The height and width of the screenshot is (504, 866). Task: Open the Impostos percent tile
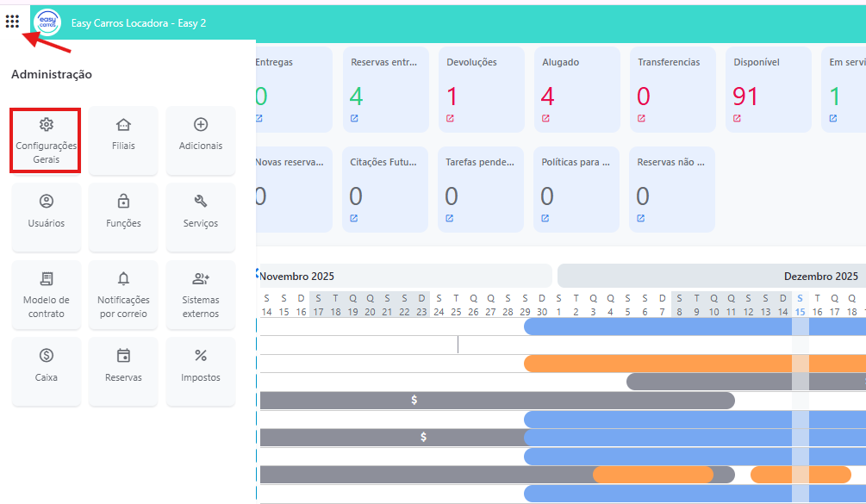tap(201, 371)
